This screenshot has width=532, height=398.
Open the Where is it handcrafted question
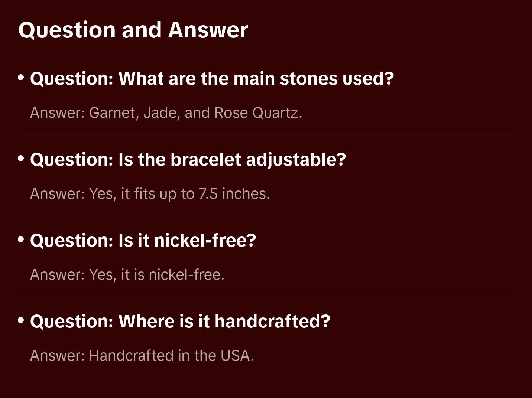[x=180, y=322]
